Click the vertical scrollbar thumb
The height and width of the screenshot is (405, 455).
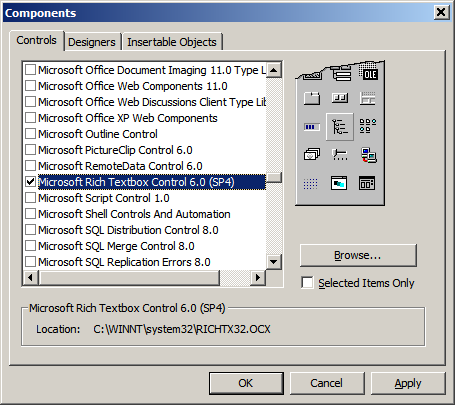274,177
